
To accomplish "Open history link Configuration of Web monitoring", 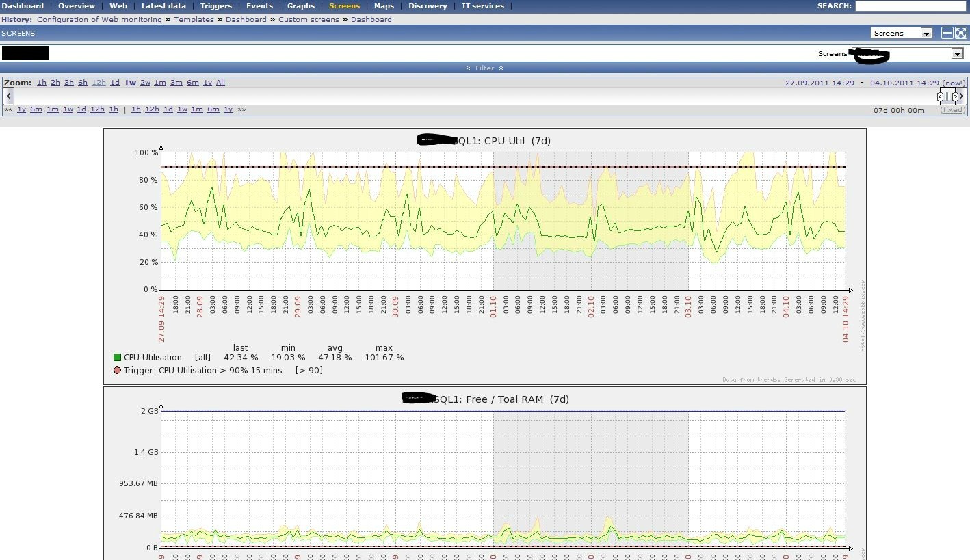I will tap(99, 19).
